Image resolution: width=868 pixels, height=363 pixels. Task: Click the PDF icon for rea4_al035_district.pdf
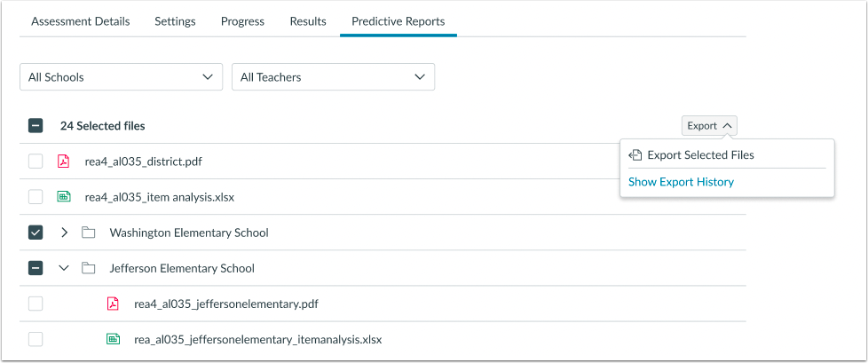(63, 162)
